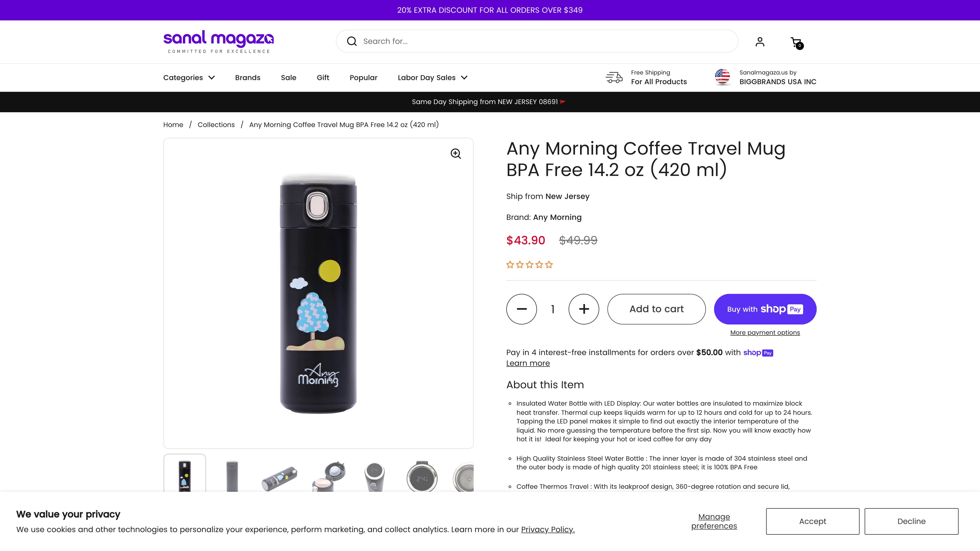This screenshot has width=980, height=551.
Task: Click the star rating icons
Action: pyautogui.click(x=529, y=265)
